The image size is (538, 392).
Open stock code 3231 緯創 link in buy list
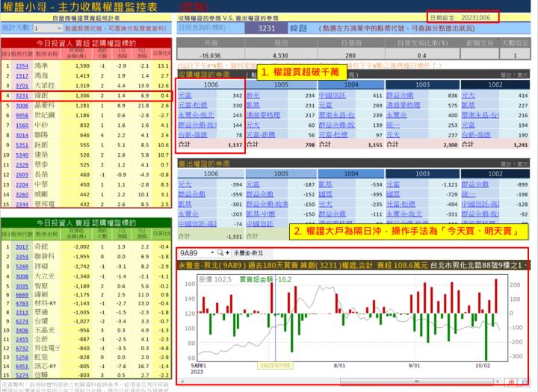coord(22,96)
